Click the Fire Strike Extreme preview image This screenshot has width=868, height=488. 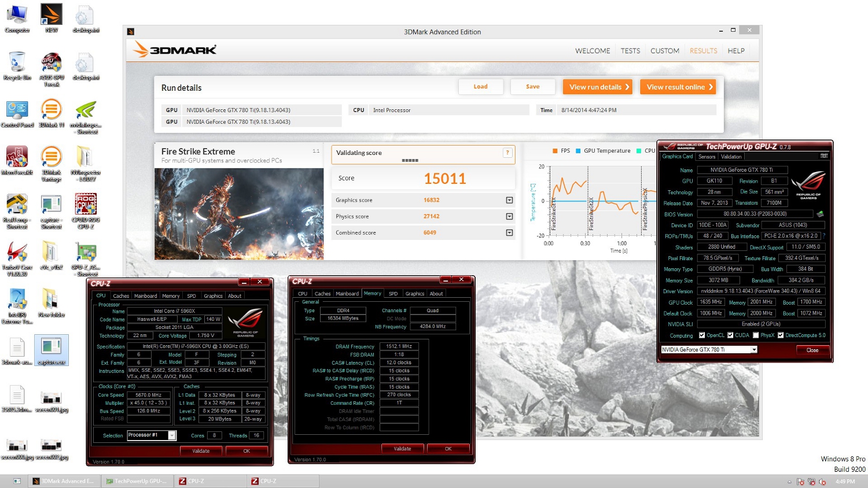point(239,214)
